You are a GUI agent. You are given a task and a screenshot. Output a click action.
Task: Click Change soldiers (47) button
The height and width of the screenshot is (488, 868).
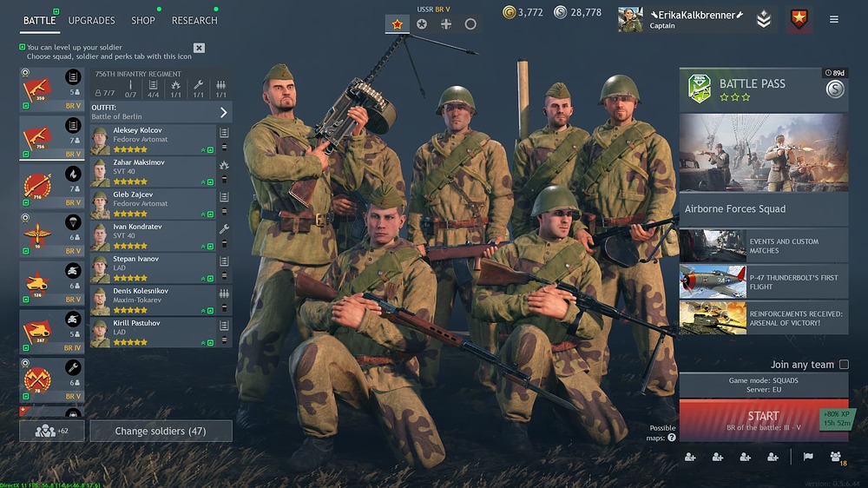point(161,431)
